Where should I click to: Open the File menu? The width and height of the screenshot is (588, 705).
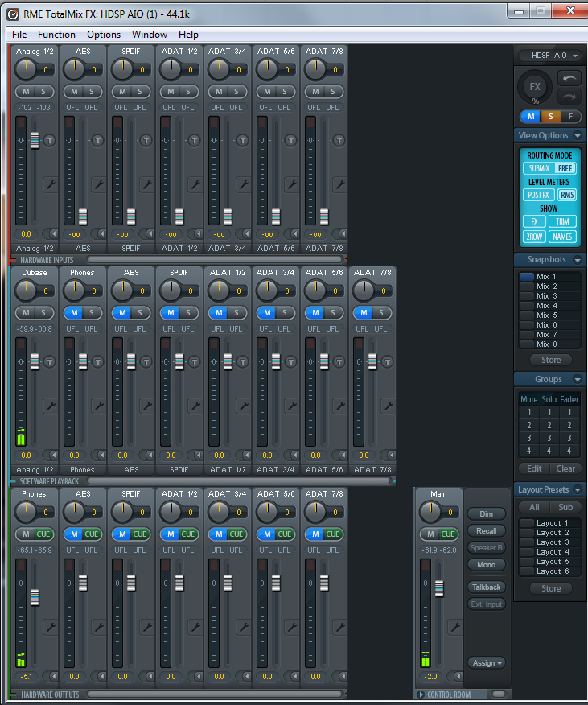pyautogui.click(x=19, y=35)
